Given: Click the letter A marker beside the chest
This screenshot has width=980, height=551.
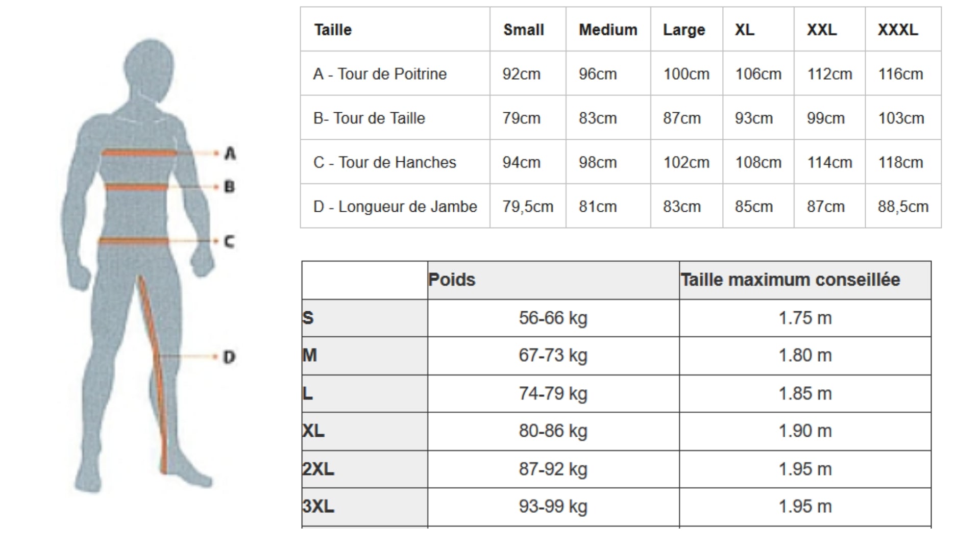Looking at the screenshot, I should click(230, 153).
